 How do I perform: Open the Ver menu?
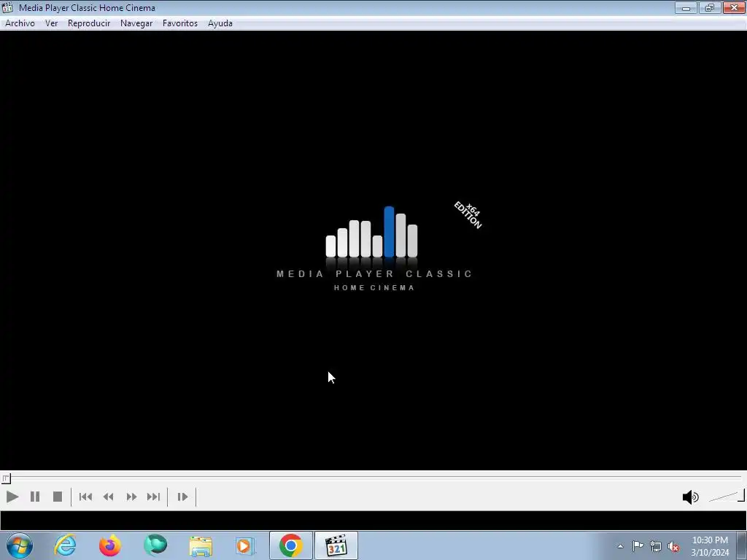pyautogui.click(x=52, y=23)
